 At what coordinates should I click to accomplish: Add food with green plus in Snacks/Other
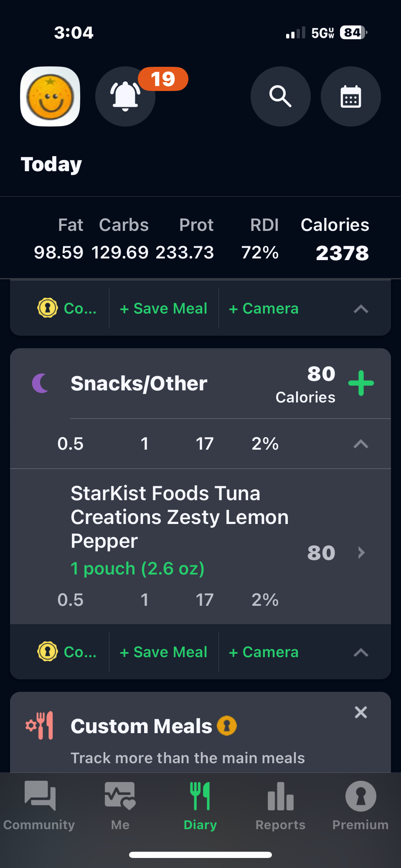tap(361, 383)
